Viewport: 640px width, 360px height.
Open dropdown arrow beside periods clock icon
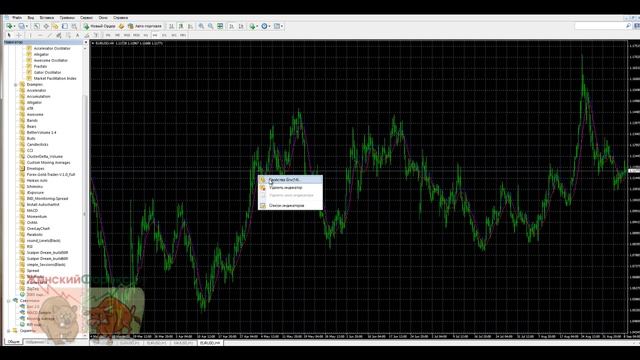coord(270,26)
